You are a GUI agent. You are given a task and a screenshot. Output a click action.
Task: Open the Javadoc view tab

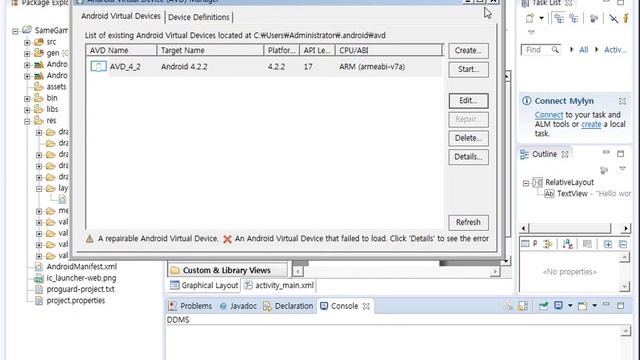238,306
